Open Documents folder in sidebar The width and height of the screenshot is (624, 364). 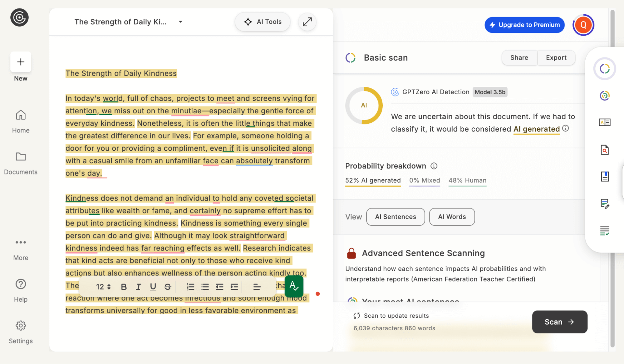pyautogui.click(x=21, y=163)
